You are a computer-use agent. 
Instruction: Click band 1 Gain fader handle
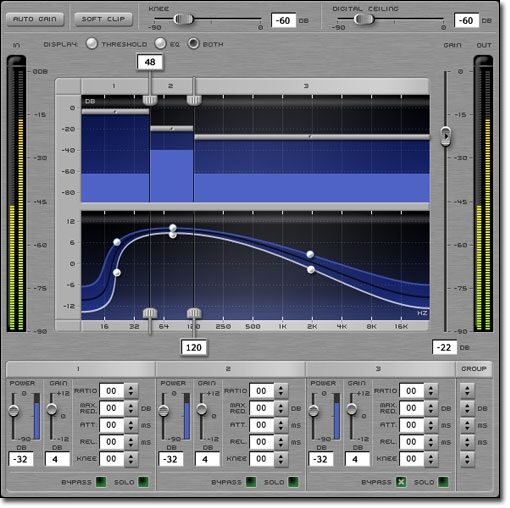coord(52,409)
